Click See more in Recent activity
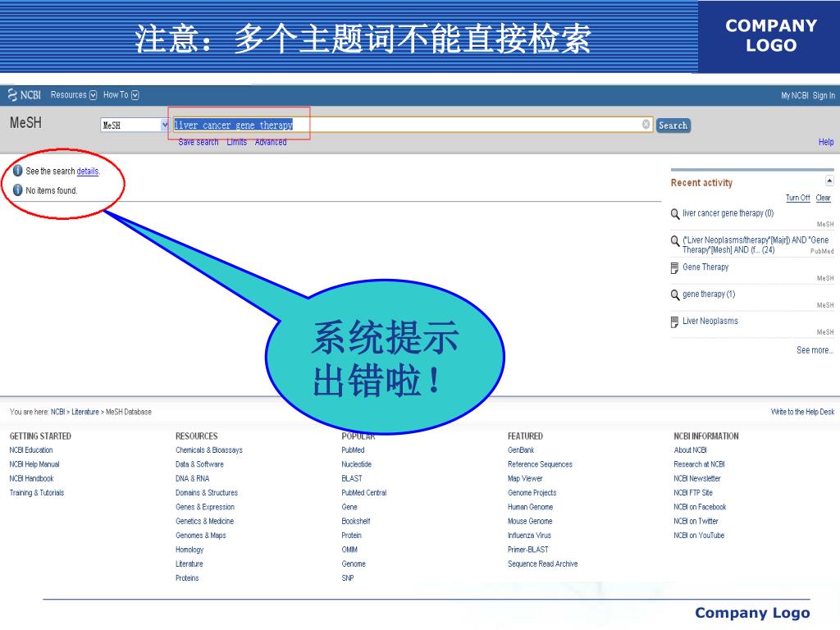 click(x=815, y=349)
